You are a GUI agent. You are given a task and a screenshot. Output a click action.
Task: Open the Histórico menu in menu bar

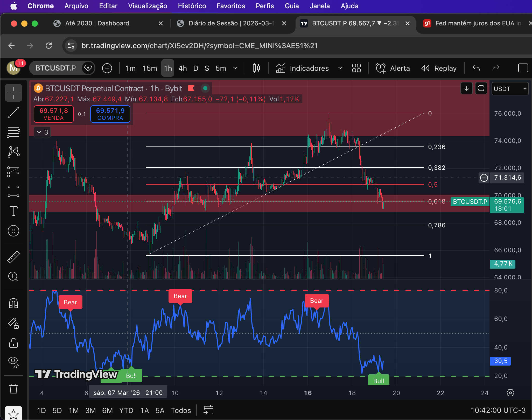pyautogui.click(x=192, y=6)
